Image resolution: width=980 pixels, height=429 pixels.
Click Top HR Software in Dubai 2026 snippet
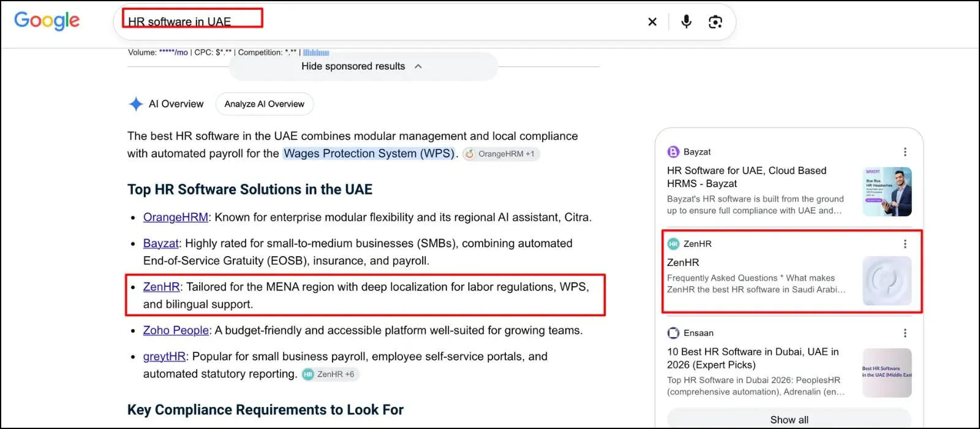[x=756, y=386]
